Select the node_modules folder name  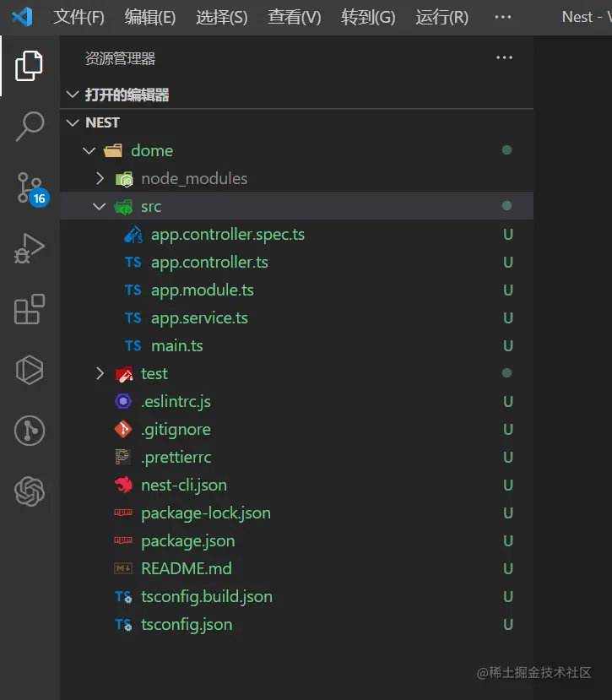pyautogui.click(x=194, y=179)
